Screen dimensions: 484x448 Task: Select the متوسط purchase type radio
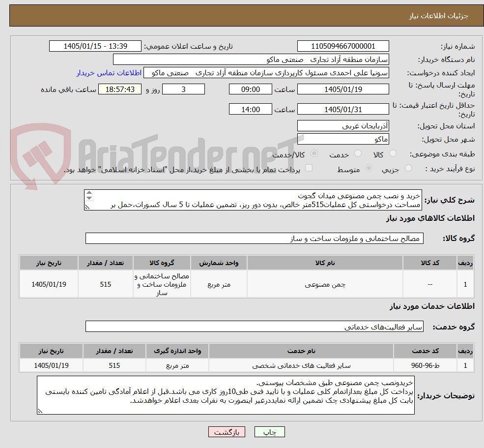click(369, 168)
